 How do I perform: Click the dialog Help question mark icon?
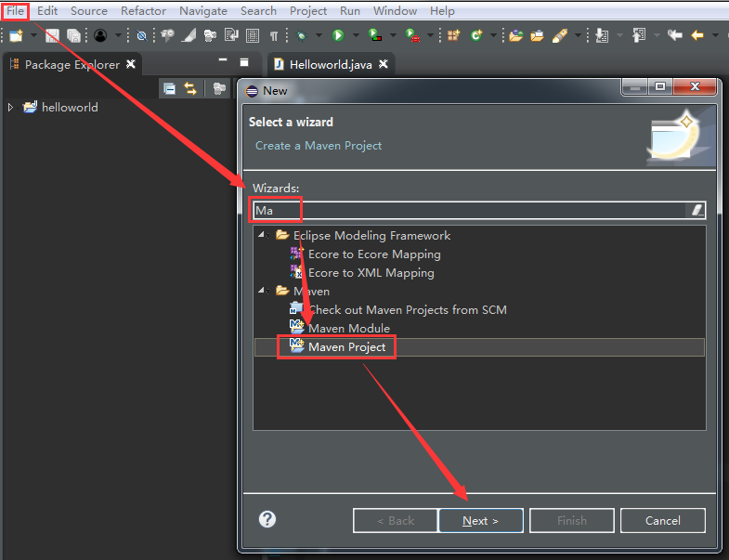267,519
